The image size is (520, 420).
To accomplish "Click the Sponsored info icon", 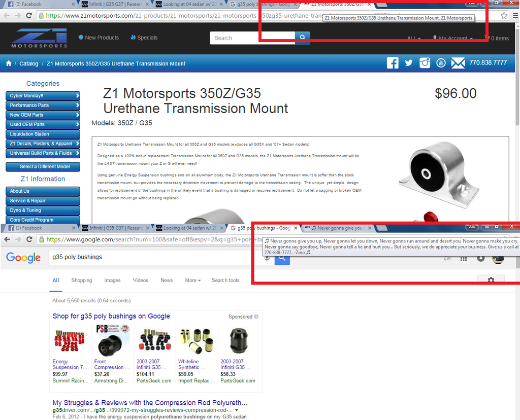I will (256, 317).
